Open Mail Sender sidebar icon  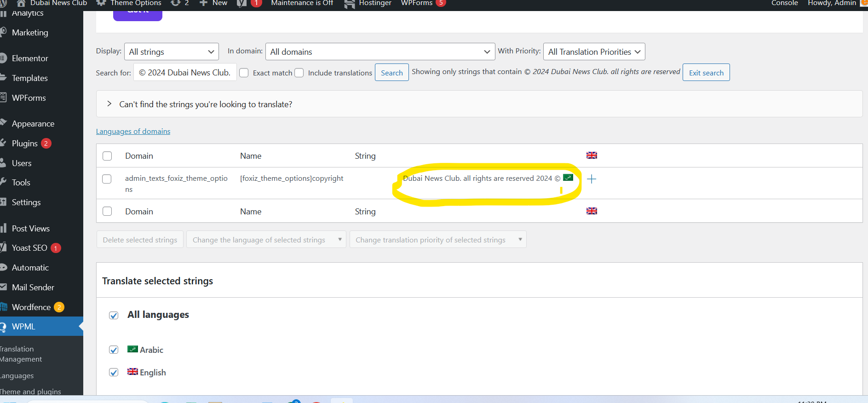[3, 287]
